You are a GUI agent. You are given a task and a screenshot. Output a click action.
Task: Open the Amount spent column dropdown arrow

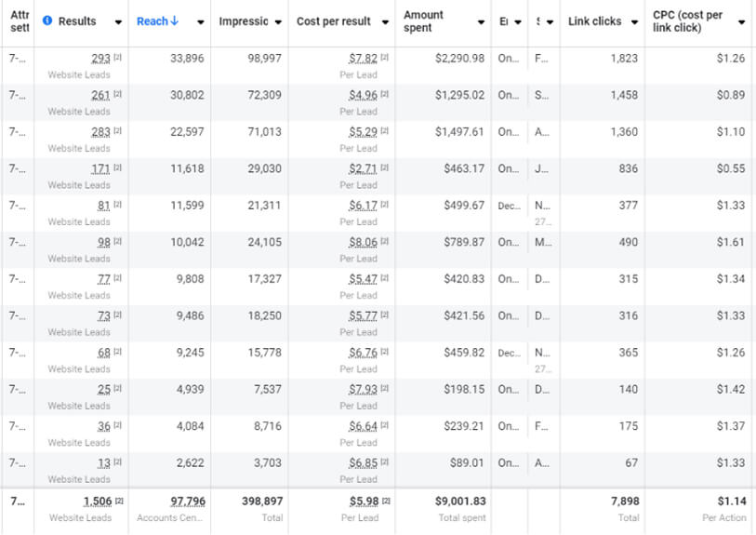click(480, 21)
